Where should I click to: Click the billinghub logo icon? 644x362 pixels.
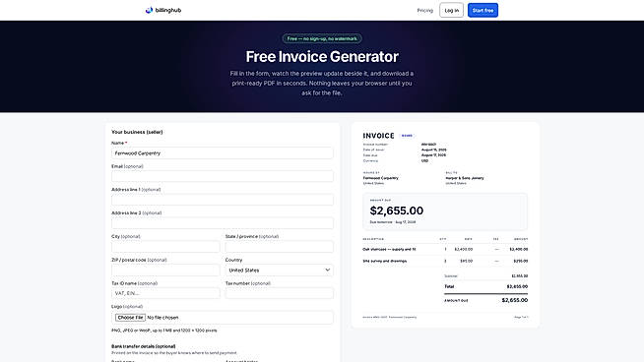point(149,10)
